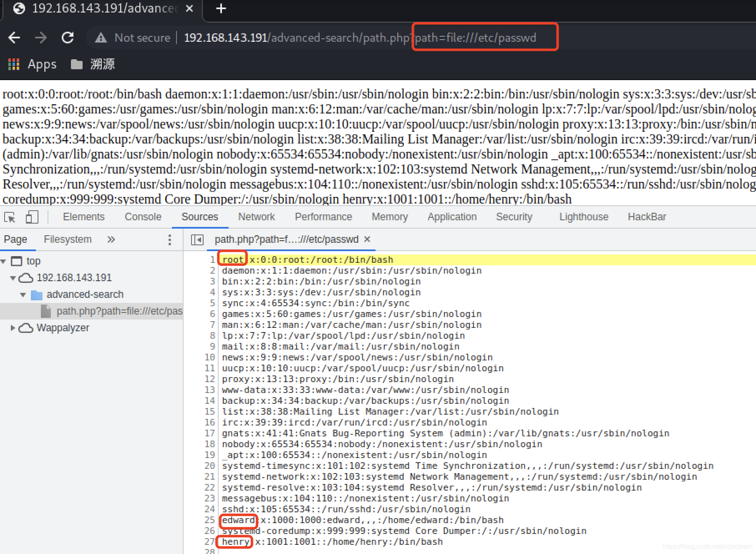Collapse the advanced-search folder arrow

(x=23, y=295)
